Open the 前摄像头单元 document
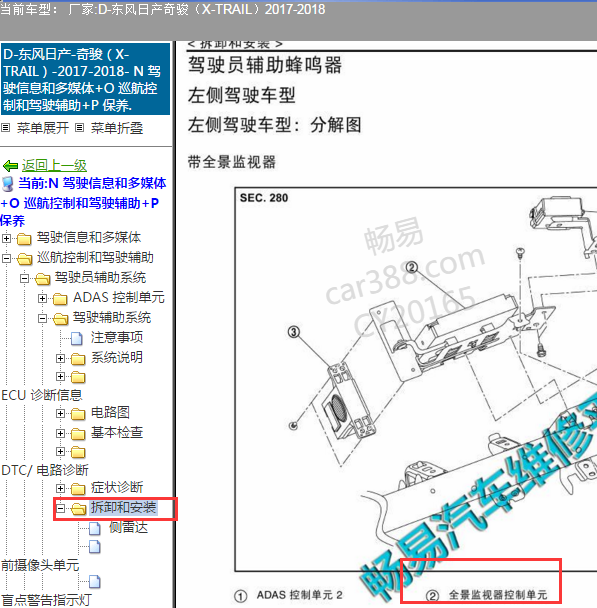Image resolution: width=597 pixels, height=608 pixels. (x=40, y=565)
